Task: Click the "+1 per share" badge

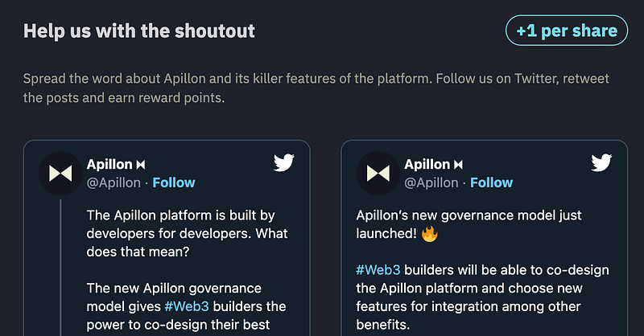Action: pos(567,31)
